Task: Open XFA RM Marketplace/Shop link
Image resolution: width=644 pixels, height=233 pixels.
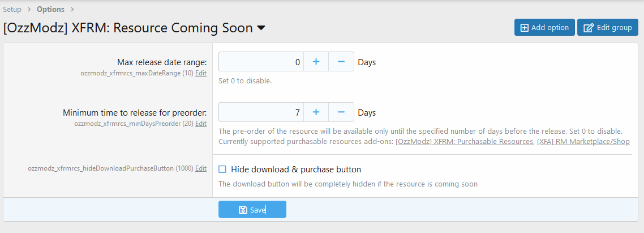Action: (x=583, y=141)
